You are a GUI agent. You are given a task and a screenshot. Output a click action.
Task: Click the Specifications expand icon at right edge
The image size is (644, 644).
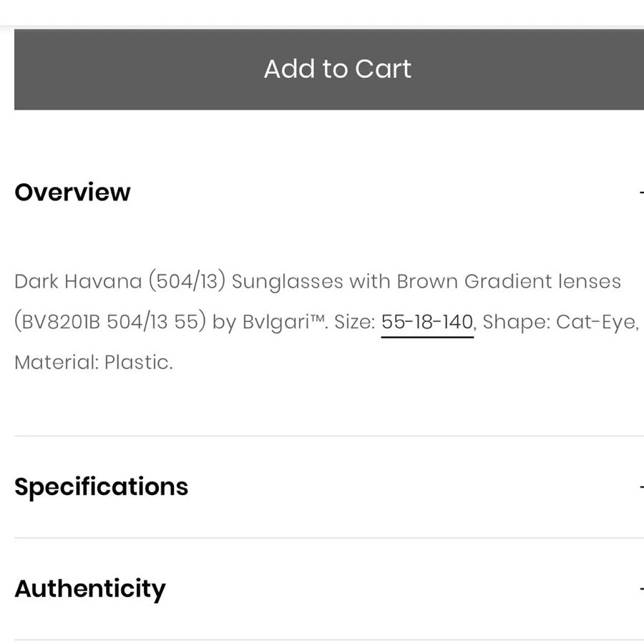pyautogui.click(x=642, y=487)
